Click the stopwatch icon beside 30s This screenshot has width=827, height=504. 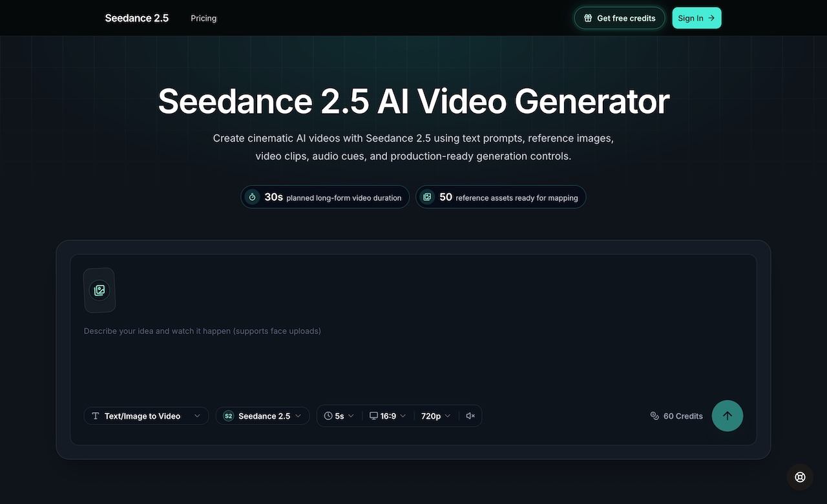(x=253, y=197)
